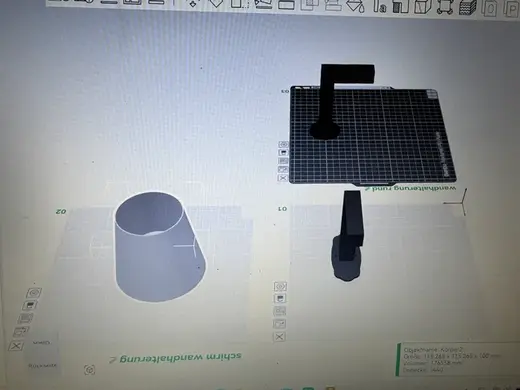Click plate number label 02
Screen dimensions: 520x390
pos(61,211)
